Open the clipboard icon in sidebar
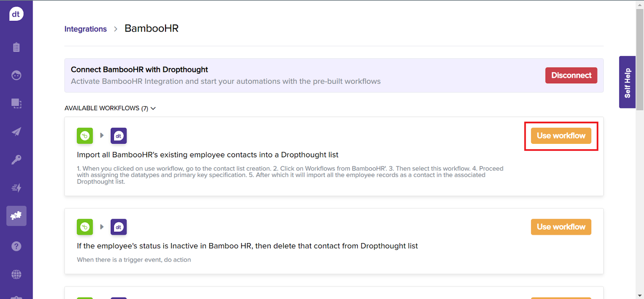This screenshot has height=299, width=644. (x=16, y=47)
